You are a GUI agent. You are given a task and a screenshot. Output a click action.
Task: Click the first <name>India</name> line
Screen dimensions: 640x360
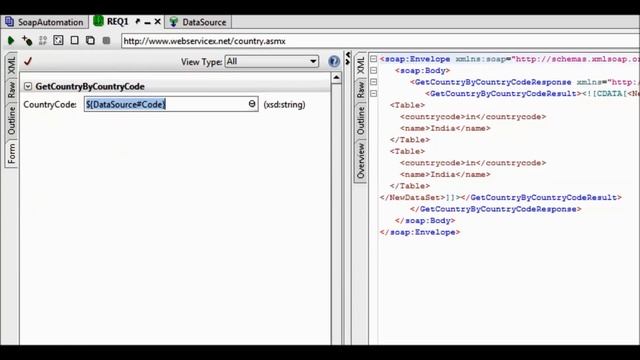pos(445,128)
